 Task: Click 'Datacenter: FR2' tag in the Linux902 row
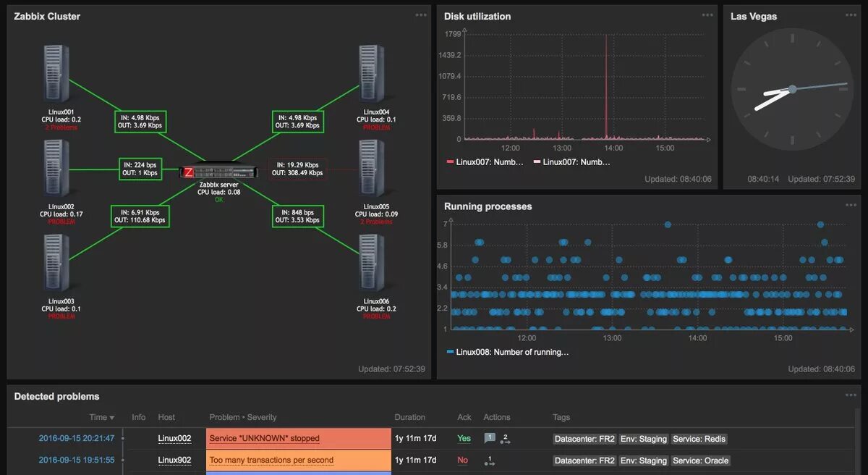click(x=584, y=461)
